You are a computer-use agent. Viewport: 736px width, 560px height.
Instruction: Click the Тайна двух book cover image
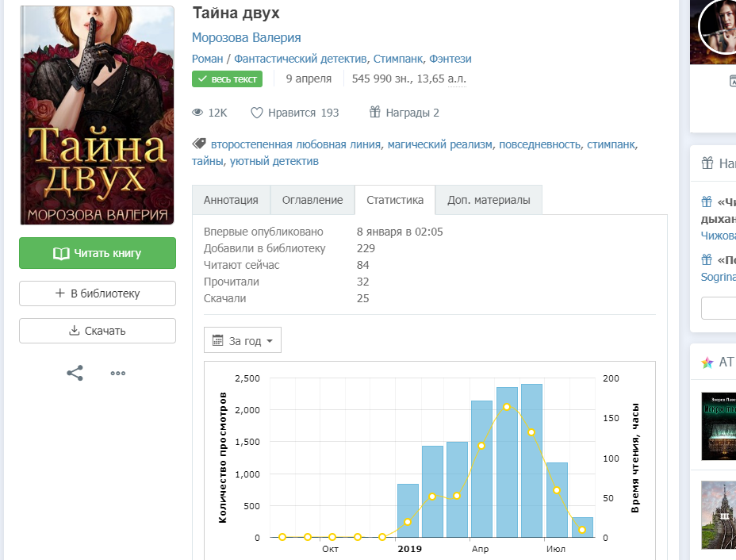click(98, 116)
